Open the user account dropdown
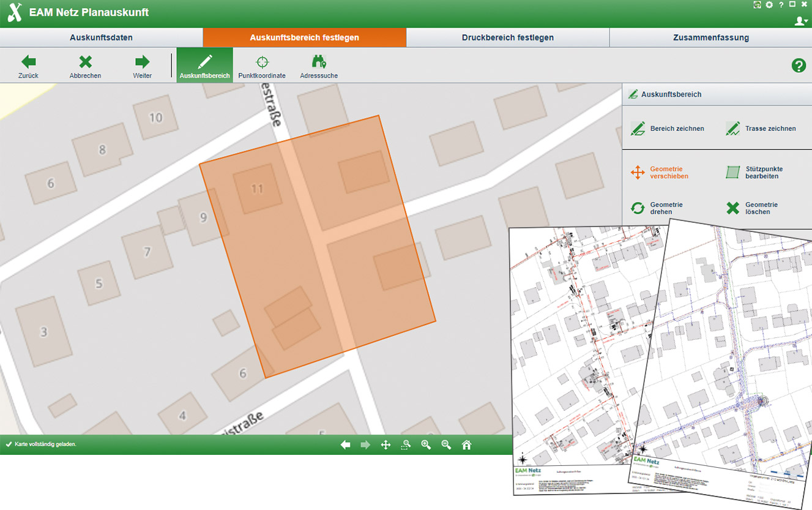 click(800, 21)
